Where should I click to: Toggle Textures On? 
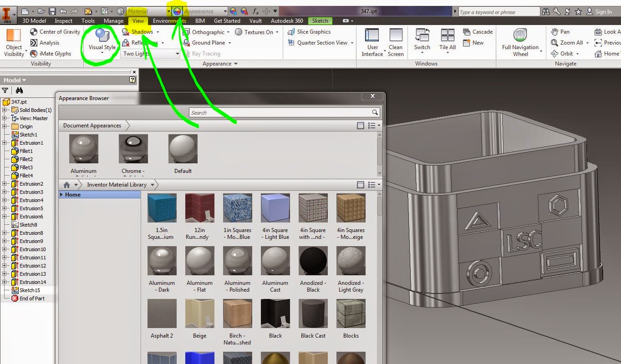[256, 32]
